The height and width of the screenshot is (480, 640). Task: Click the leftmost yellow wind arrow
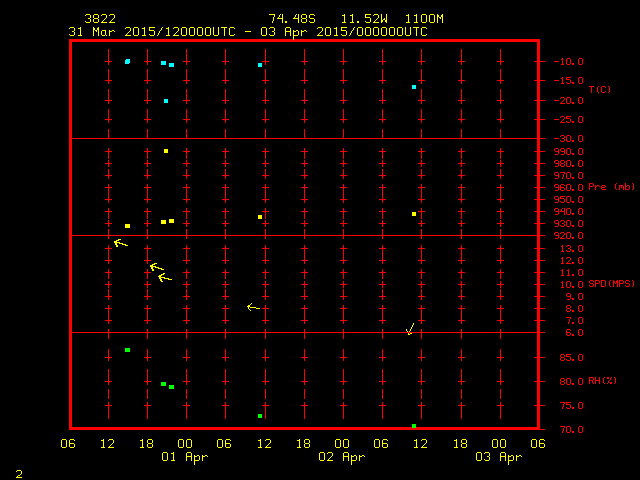point(120,243)
